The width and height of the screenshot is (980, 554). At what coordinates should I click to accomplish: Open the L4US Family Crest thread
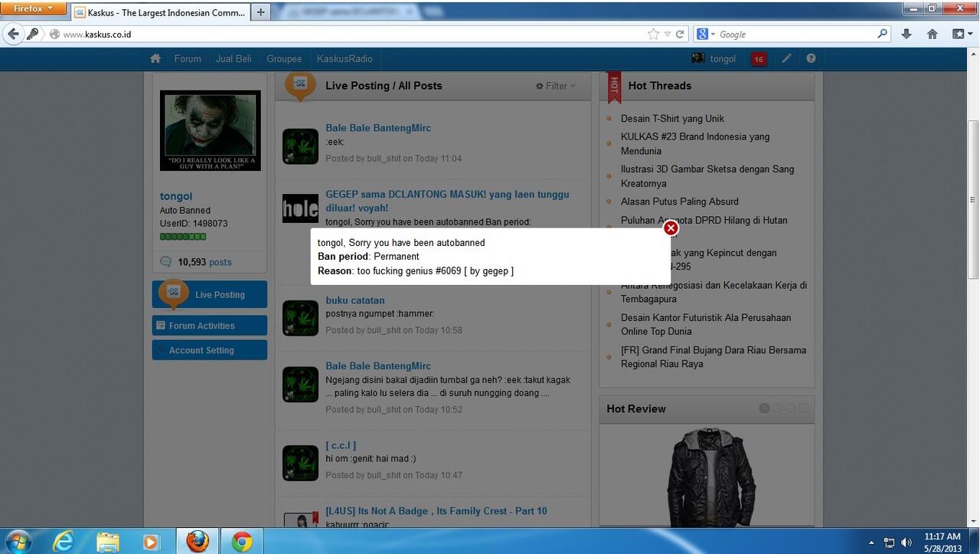tap(436, 511)
